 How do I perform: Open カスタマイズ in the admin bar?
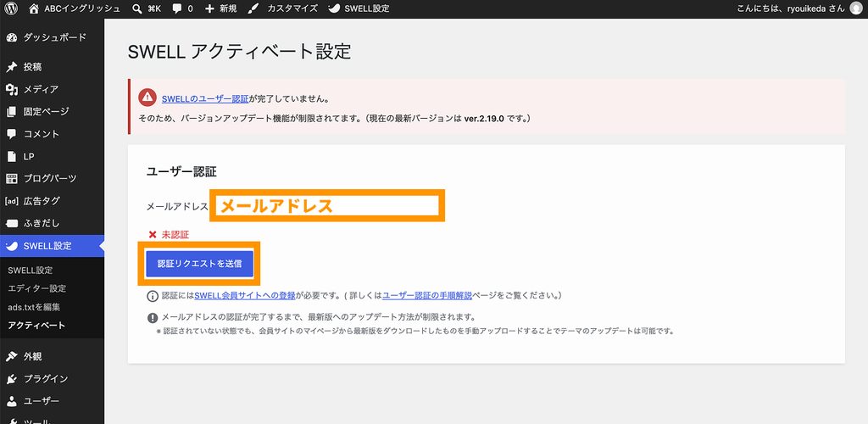283,8
